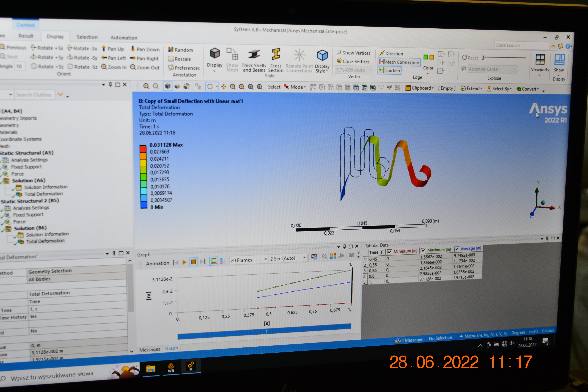Open Clipboard dropdown

tap(420, 88)
